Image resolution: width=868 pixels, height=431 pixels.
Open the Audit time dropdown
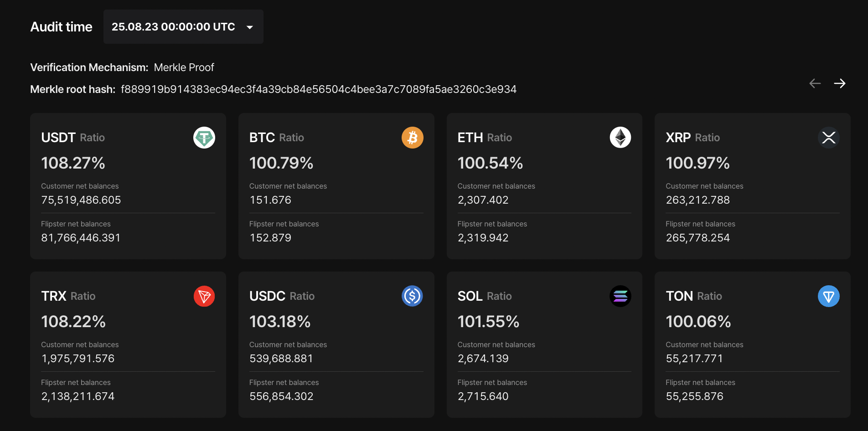[x=183, y=27]
